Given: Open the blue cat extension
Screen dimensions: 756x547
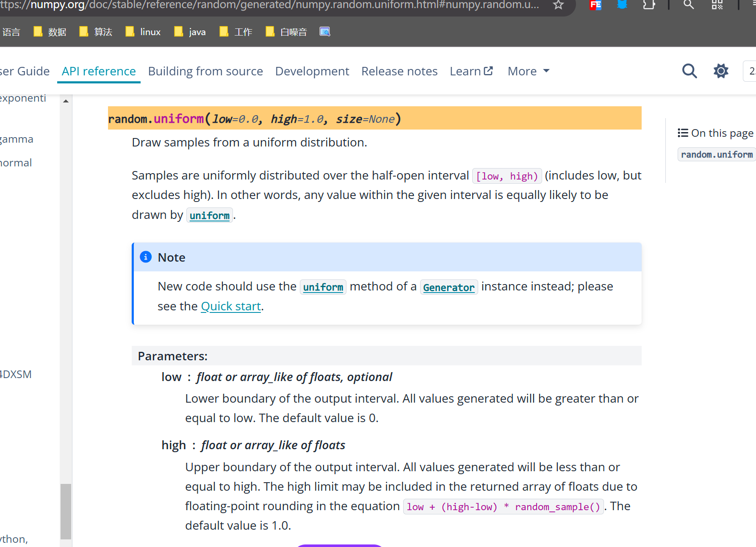Looking at the screenshot, I should 622,5.
